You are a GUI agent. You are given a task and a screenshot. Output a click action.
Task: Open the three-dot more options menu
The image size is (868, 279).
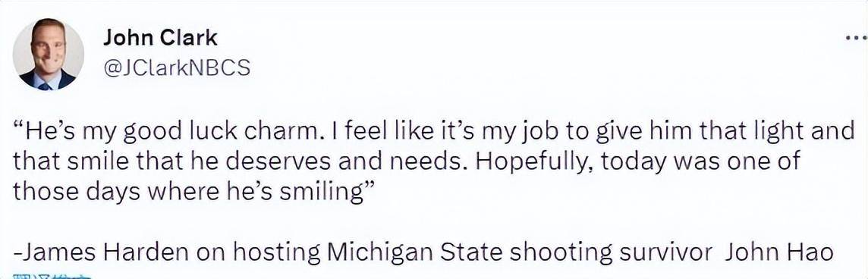(x=857, y=39)
